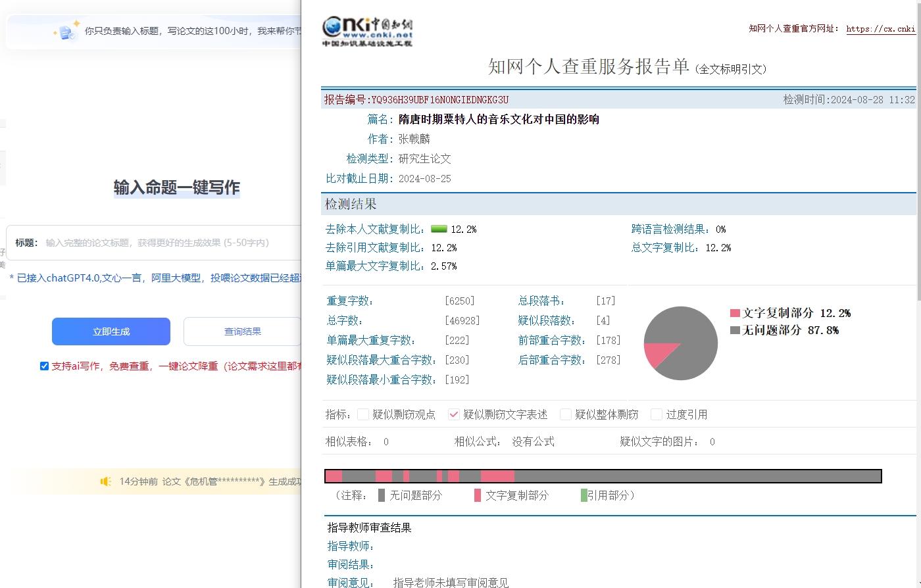Click the green 引用部分 legend swatch
Screen dimensions: 921x588
(584, 495)
